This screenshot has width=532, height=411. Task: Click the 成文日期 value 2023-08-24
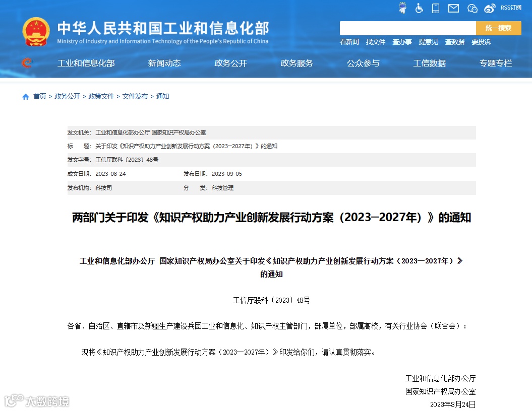(110, 174)
